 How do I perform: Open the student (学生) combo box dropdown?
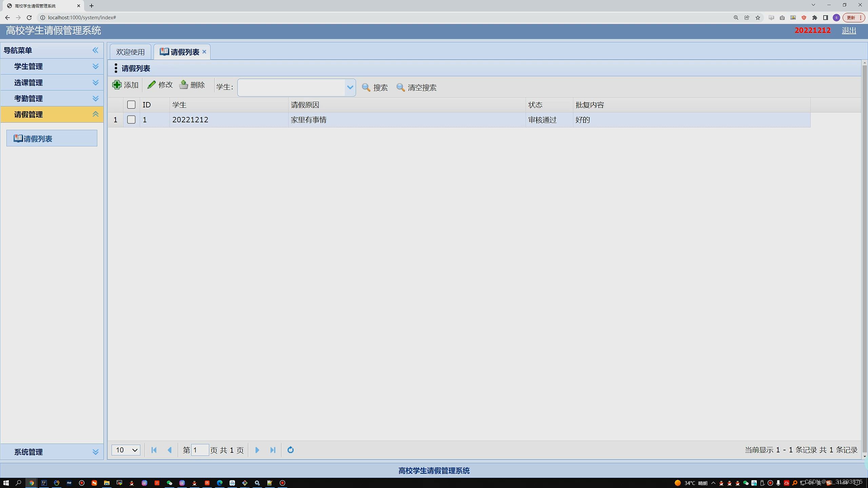[350, 87]
